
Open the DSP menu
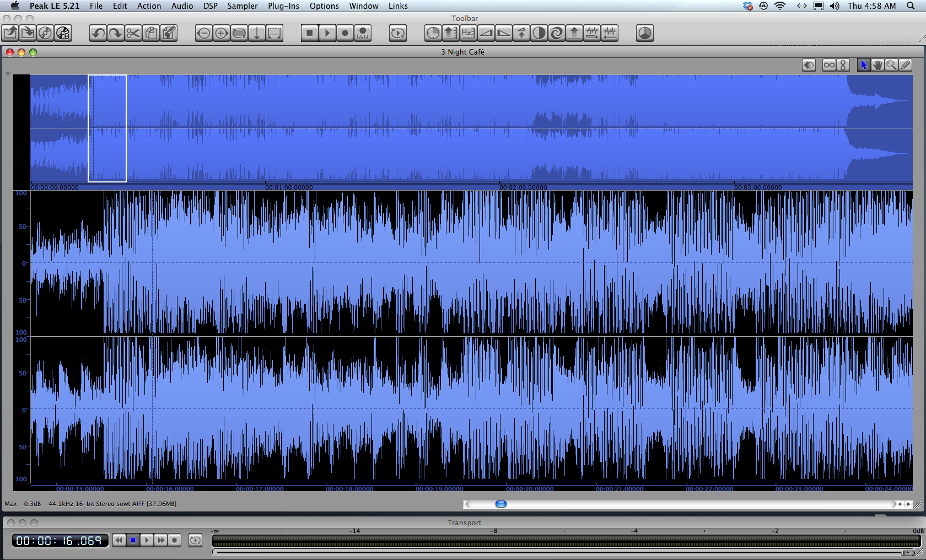pos(210,6)
